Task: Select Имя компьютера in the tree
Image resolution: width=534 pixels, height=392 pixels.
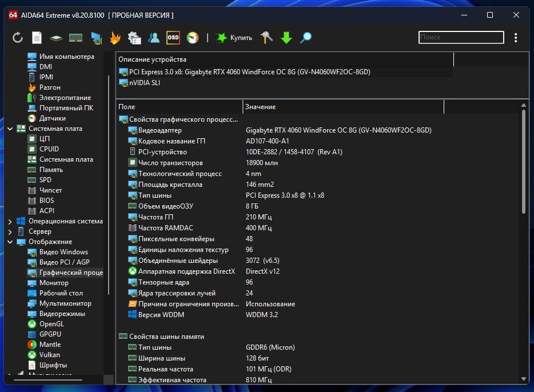Action: [61, 57]
